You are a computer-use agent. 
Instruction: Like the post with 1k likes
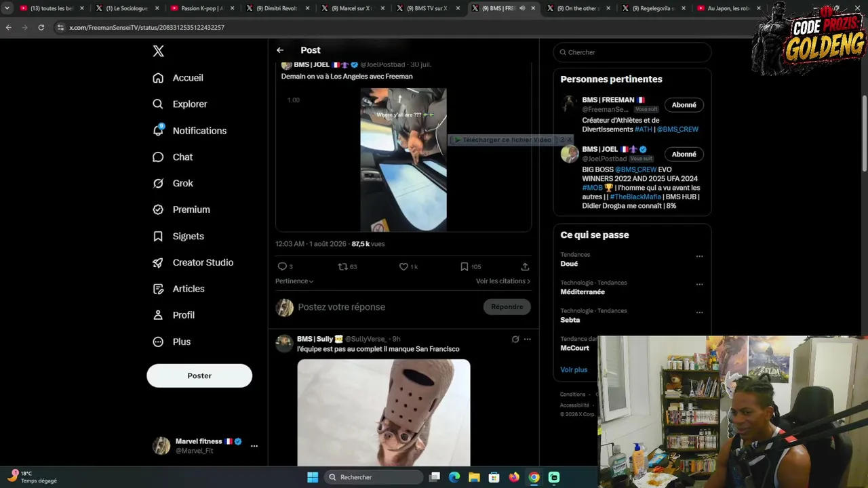tap(403, 267)
